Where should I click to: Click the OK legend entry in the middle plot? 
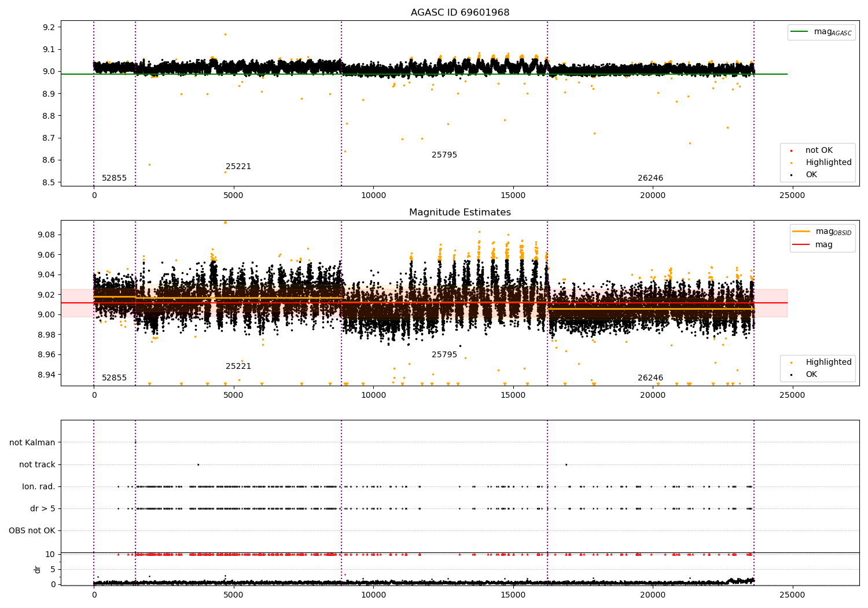click(x=804, y=375)
